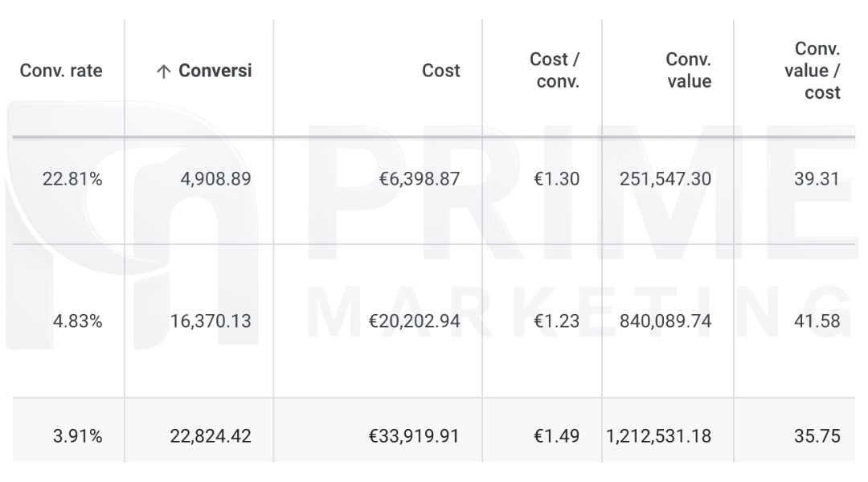Click the €6,398.87 cost cell
The image size is (868, 482).
[416, 179]
